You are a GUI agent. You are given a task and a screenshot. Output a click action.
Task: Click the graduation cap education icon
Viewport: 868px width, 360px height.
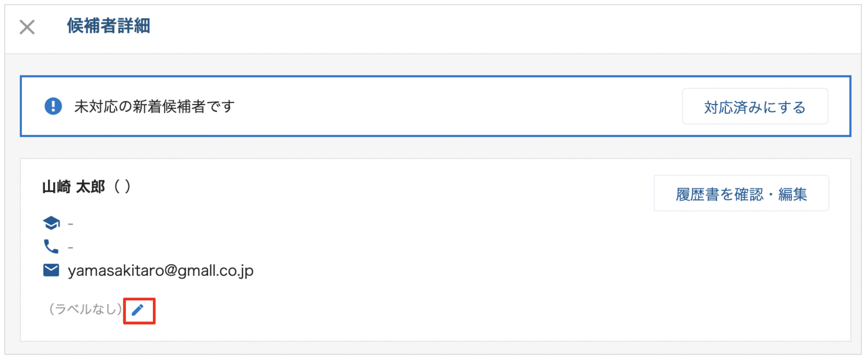pyautogui.click(x=51, y=223)
